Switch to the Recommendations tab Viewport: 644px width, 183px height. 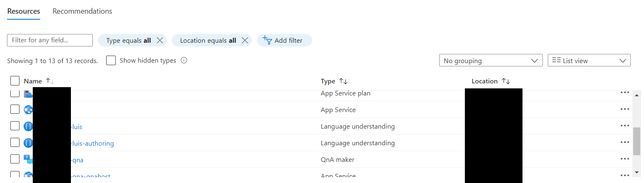tap(82, 11)
